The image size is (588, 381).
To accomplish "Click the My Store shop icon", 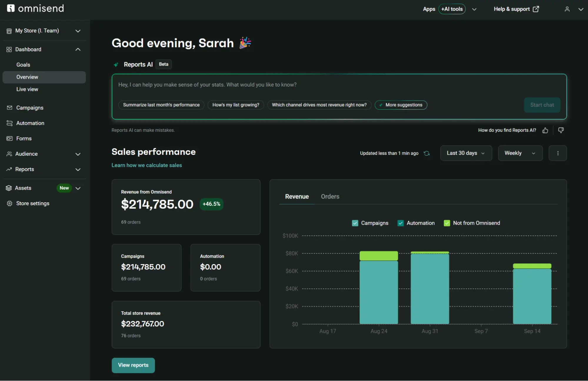I will 9,31.
